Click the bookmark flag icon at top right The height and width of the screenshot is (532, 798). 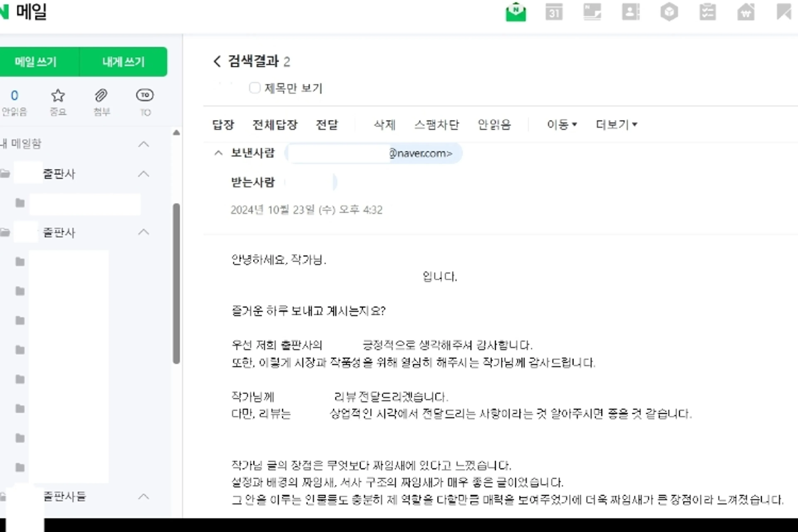tap(784, 12)
